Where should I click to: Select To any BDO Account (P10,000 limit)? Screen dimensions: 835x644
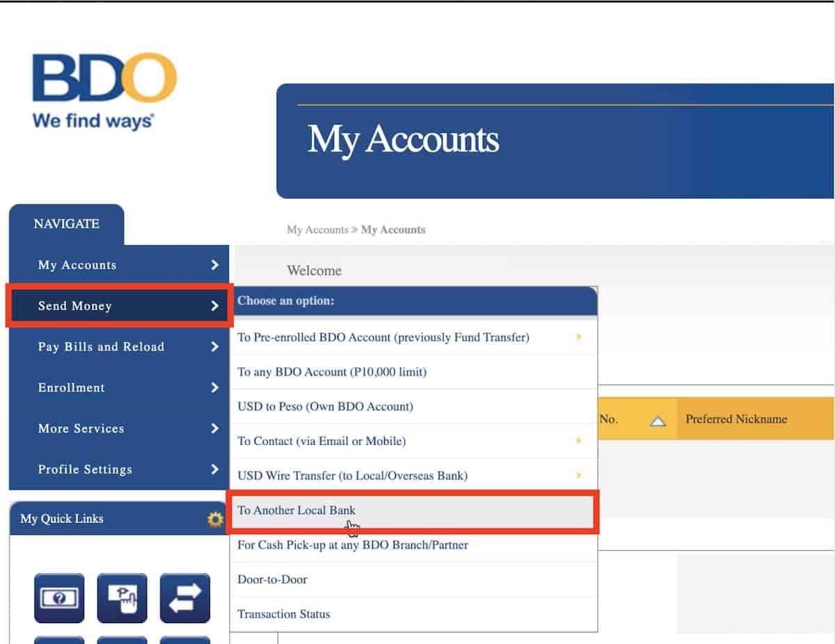(413, 372)
